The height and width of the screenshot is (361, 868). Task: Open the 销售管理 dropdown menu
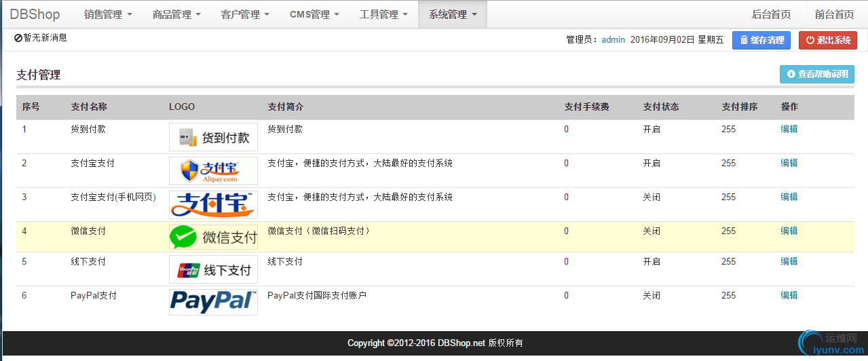[x=108, y=14]
